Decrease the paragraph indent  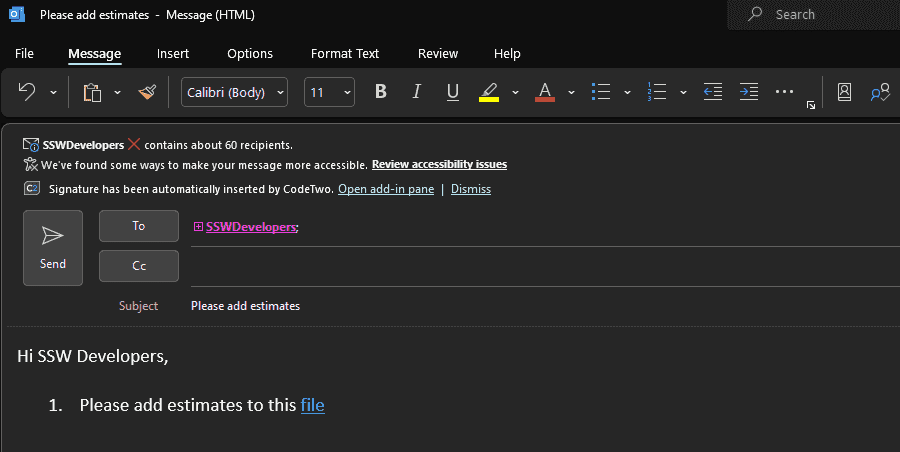point(712,92)
